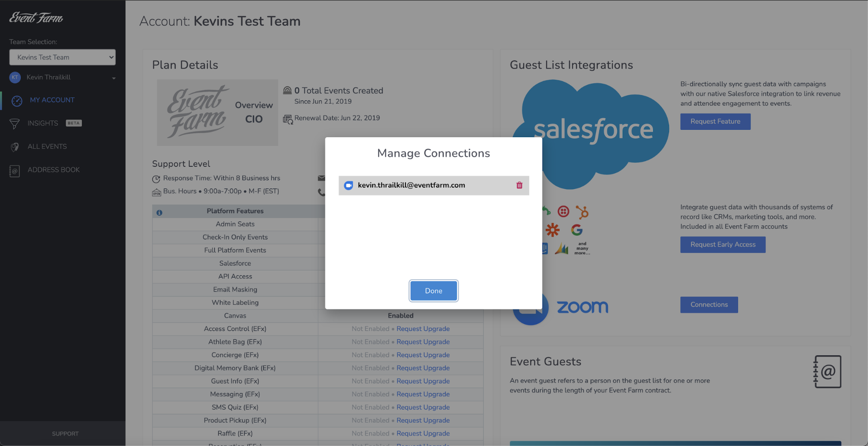
Task: Click the Admin Seats row
Action: point(235,224)
